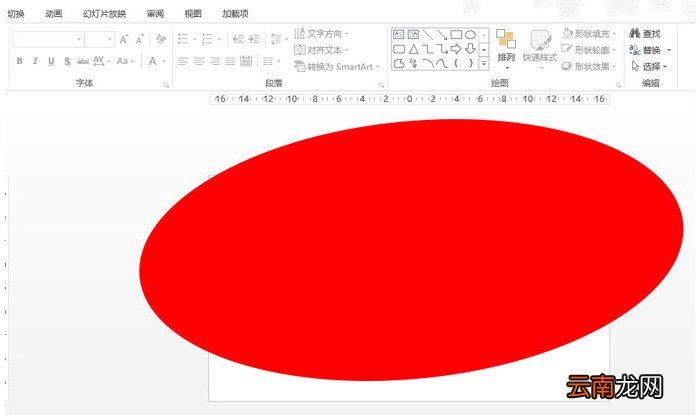Screen dimensions: 700x415
Task: Select the right brace shape
Action: pos(471,63)
